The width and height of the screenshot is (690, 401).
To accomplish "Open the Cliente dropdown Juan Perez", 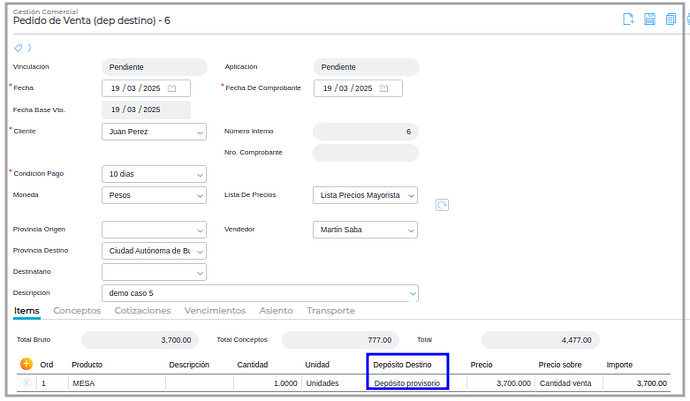I will click(154, 132).
